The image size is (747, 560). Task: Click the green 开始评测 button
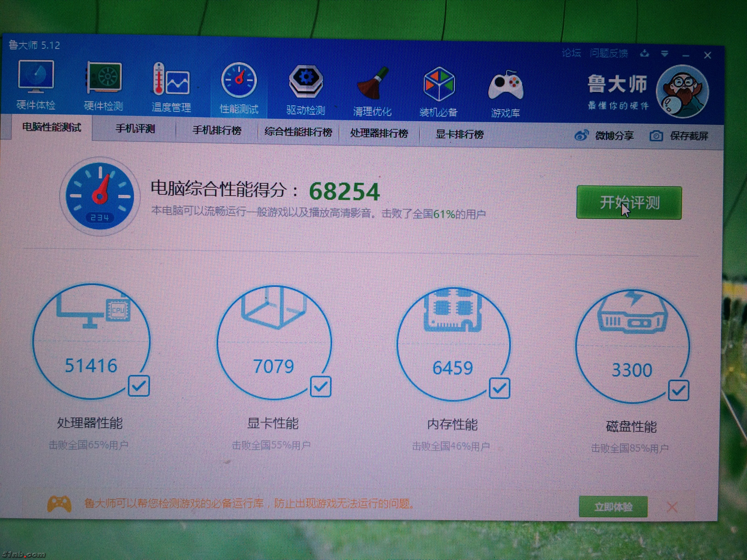(x=629, y=202)
